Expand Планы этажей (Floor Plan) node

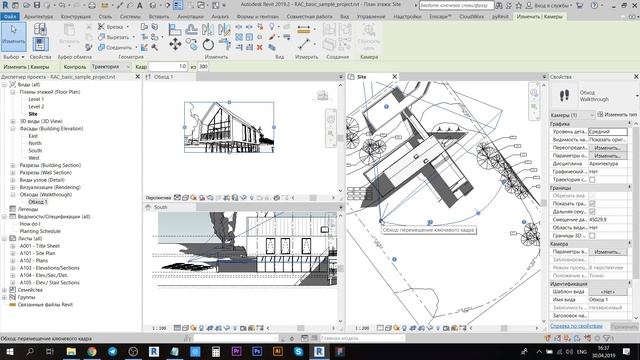coord(13,92)
